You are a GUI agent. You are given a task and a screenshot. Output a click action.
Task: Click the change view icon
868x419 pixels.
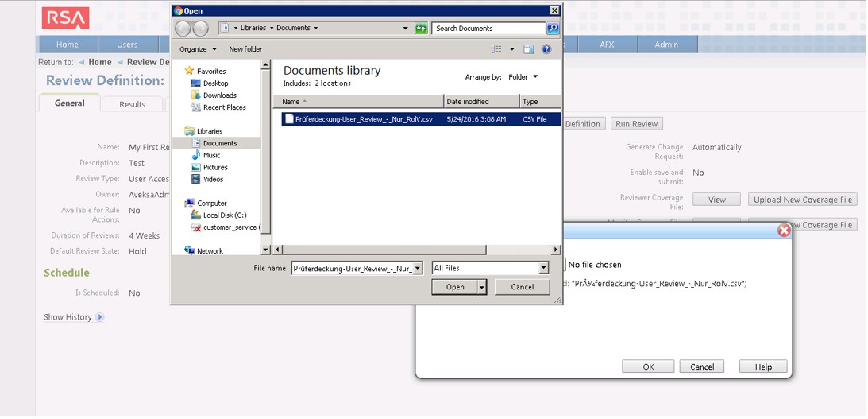pyautogui.click(x=497, y=49)
